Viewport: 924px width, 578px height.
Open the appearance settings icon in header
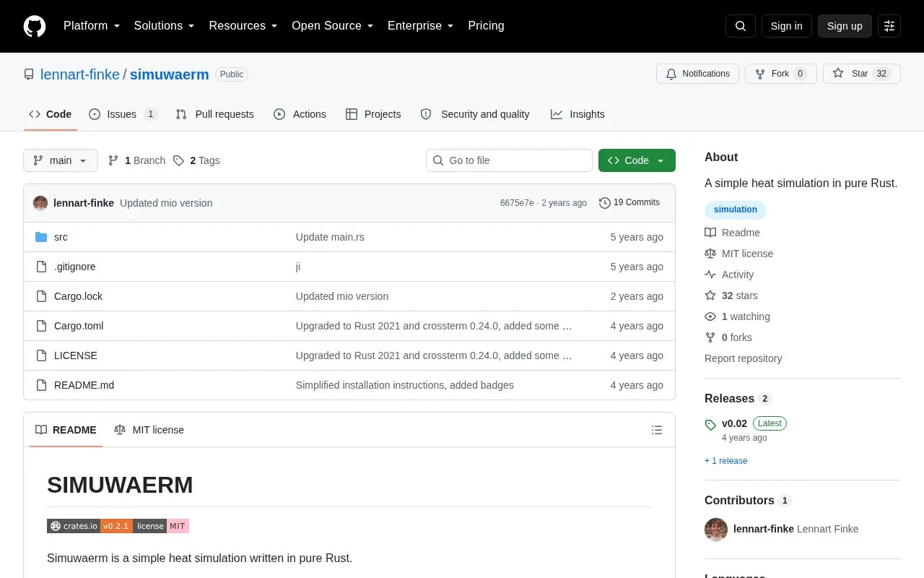(x=889, y=26)
